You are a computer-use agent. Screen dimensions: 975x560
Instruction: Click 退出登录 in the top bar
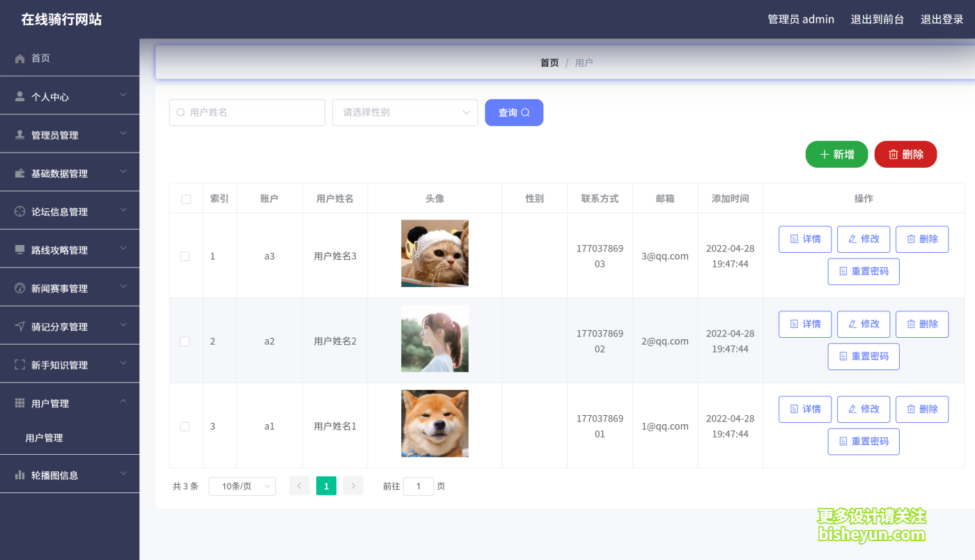pos(942,19)
